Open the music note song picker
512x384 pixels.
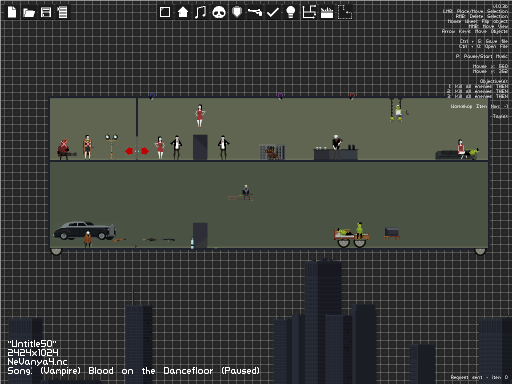pos(200,12)
